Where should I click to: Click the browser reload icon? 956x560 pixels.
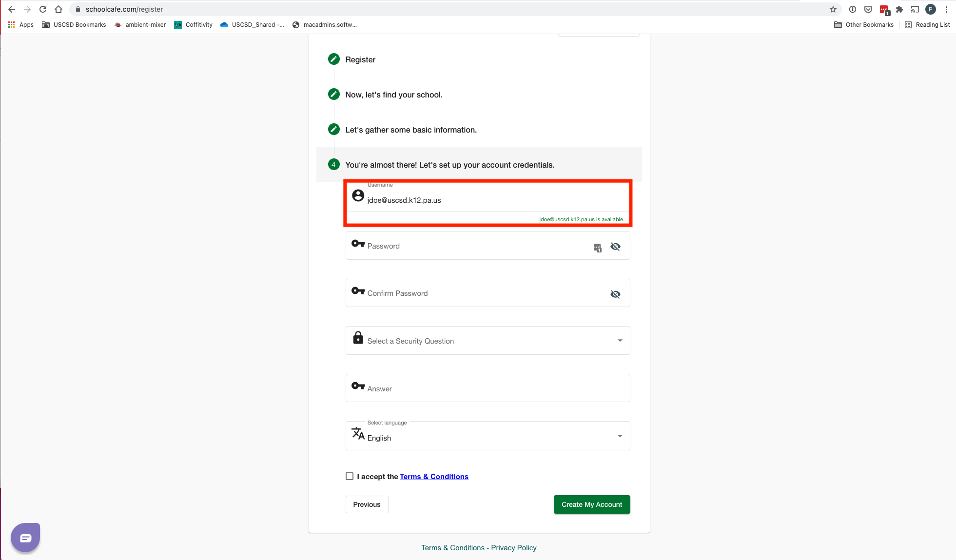(x=43, y=9)
